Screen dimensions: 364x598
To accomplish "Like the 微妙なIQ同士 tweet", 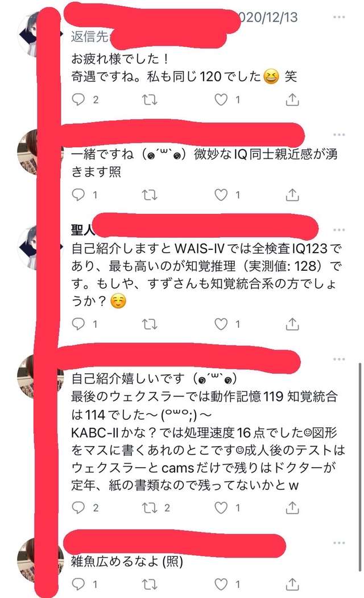I will 221,195.
